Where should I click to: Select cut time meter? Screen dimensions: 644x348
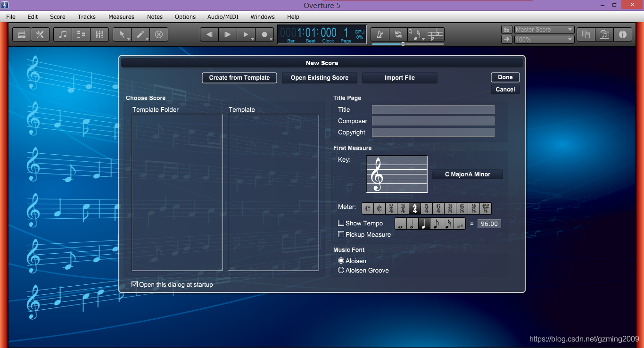coord(380,208)
